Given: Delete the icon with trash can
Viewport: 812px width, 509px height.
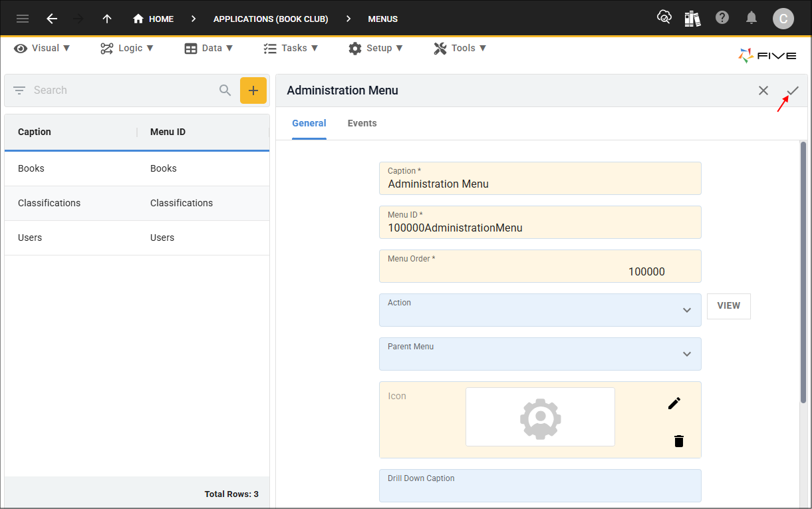Looking at the screenshot, I should click(x=679, y=441).
